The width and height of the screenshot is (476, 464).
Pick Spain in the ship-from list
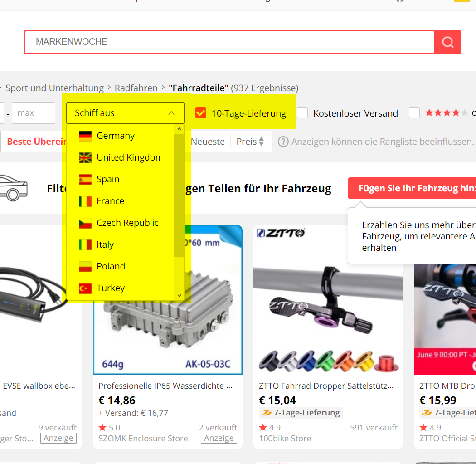(121, 180)
